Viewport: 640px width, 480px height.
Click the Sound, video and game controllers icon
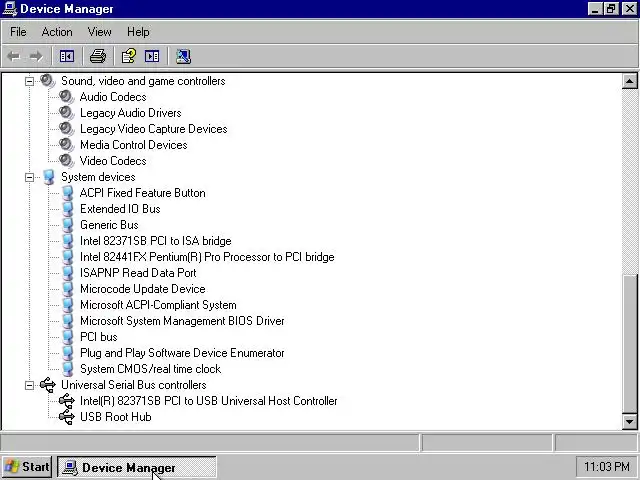pyautogui.click(x=48, y=81)
